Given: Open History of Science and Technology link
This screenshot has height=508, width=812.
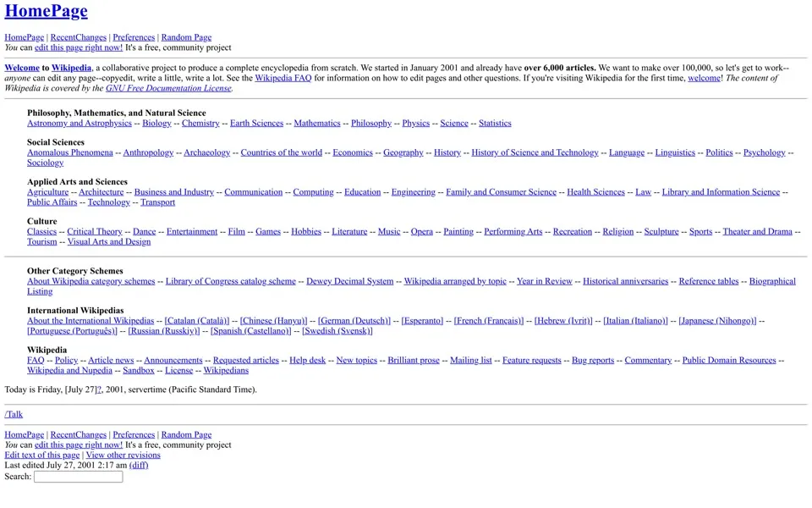Looking at the screenshot, I should (535, 152).
